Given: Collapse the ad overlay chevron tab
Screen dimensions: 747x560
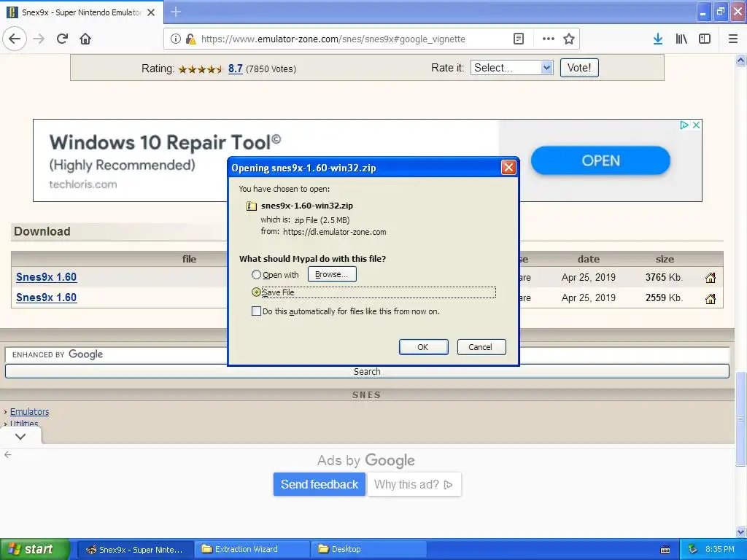Looking at the screenshot, I should pos(20,437).
